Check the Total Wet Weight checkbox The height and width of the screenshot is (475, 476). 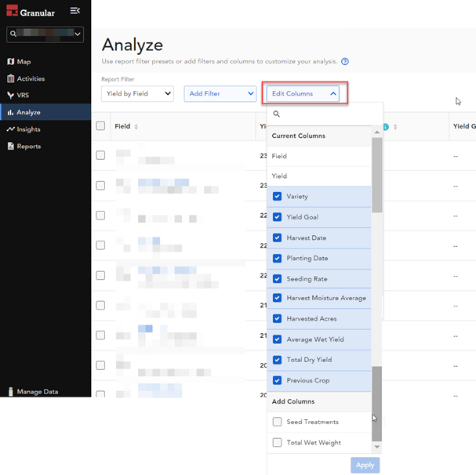pyautogui.click(x=277, y=443)
